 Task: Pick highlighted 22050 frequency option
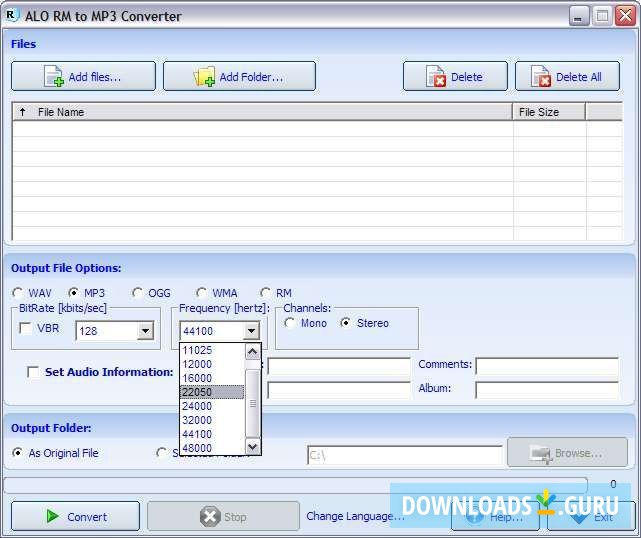click(212, 392)
